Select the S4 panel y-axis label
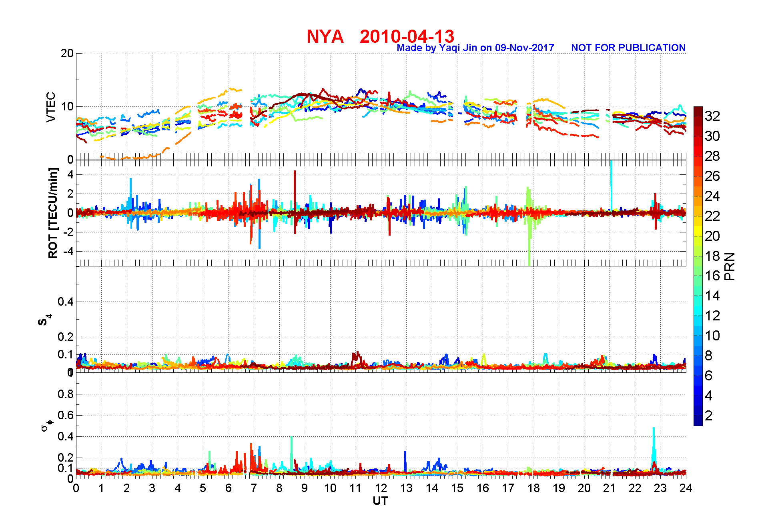The width and height of the screenshot is (762, 532). click(x=44, y=320)
